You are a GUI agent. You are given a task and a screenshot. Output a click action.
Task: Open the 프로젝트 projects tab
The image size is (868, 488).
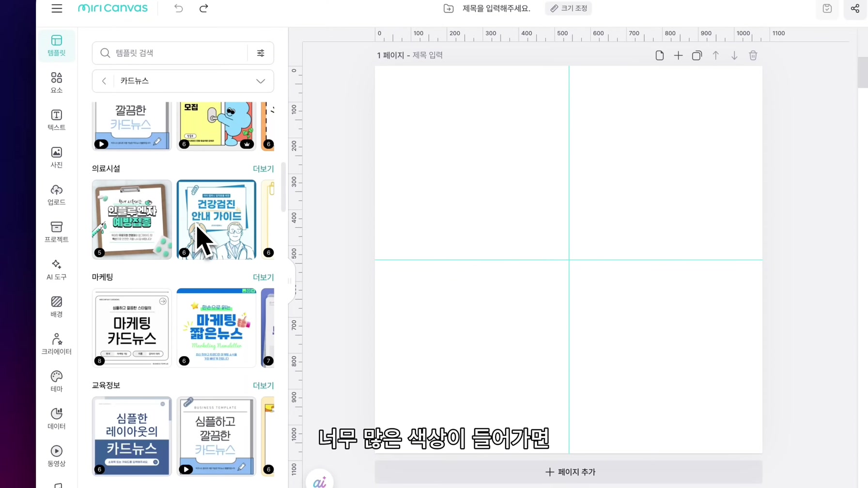57,232
